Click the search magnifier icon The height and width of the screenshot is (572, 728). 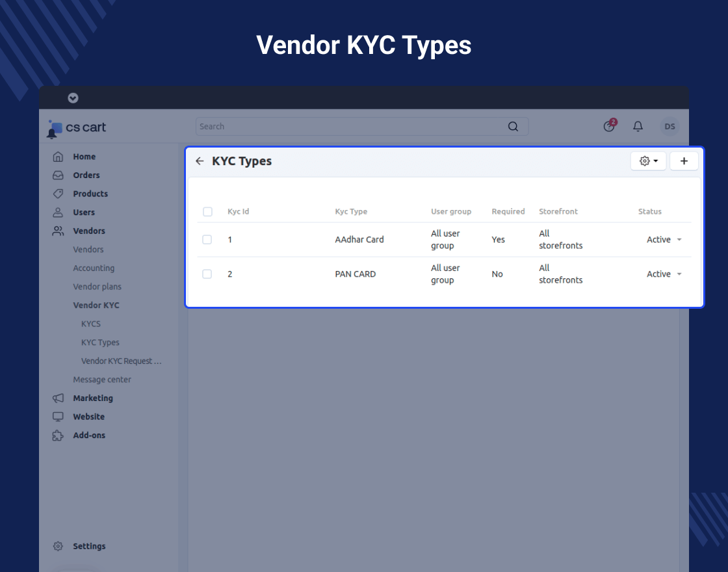point(513,126)
